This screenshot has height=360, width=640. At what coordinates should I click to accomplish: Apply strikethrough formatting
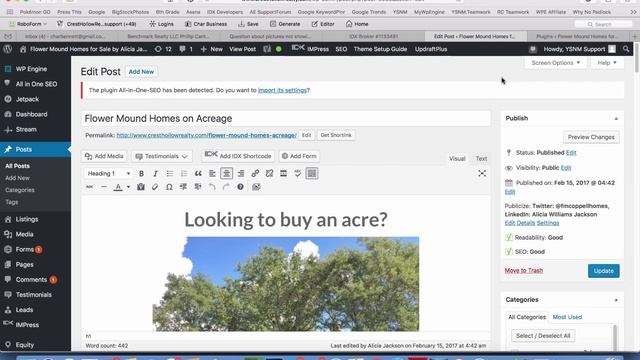(x=89, y=187)
